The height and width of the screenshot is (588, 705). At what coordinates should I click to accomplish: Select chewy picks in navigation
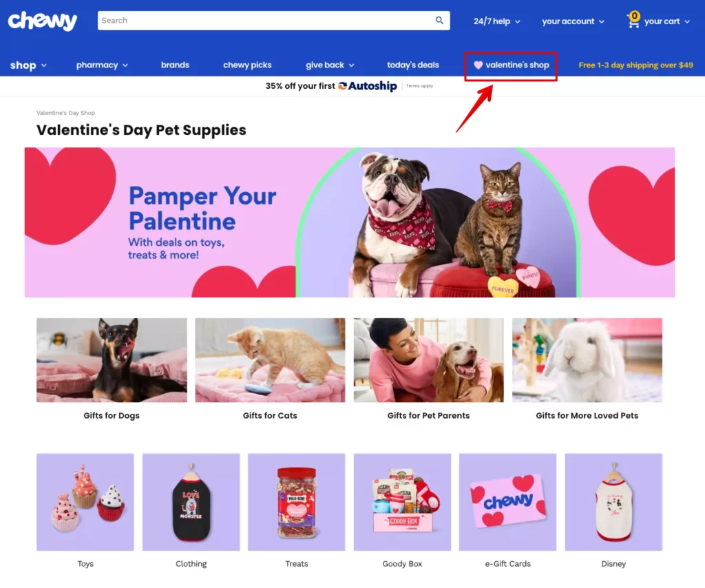(x=247, y=65)
